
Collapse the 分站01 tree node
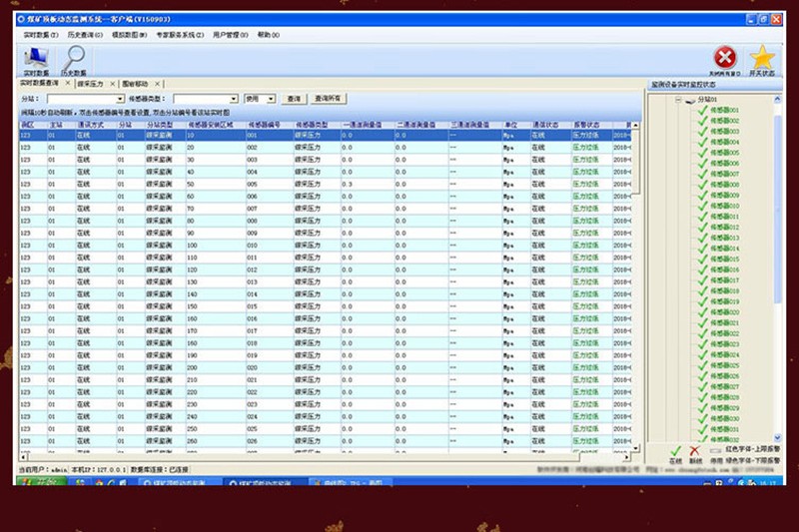coord(677,100)
